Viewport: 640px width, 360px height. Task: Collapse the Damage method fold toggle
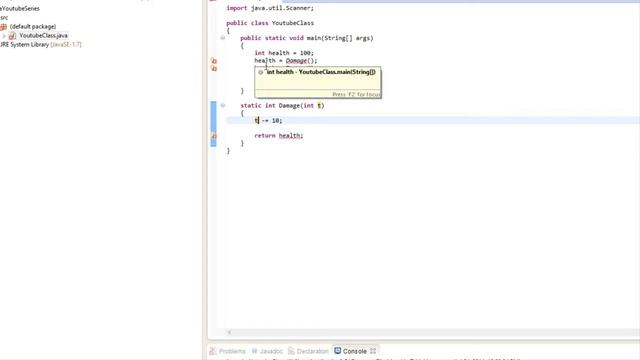(x=223, y=105)
